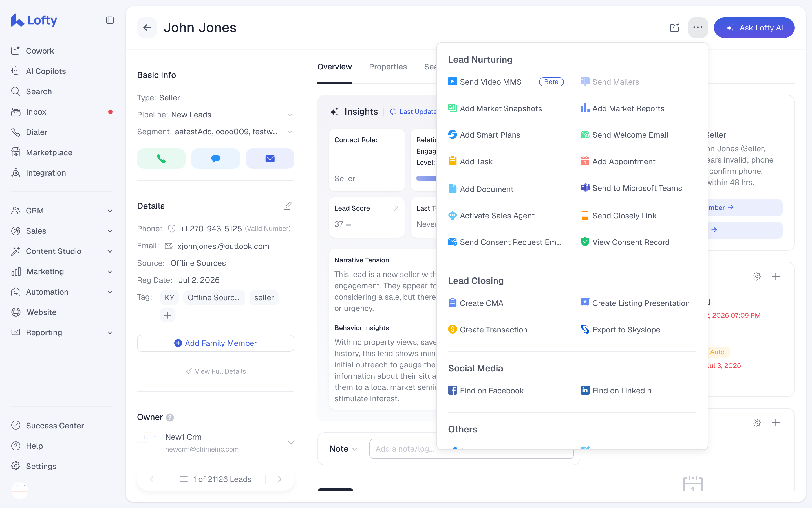Select Send to Microsoft Teams
This screenshot has height=508, width=812.
[632, 188]
